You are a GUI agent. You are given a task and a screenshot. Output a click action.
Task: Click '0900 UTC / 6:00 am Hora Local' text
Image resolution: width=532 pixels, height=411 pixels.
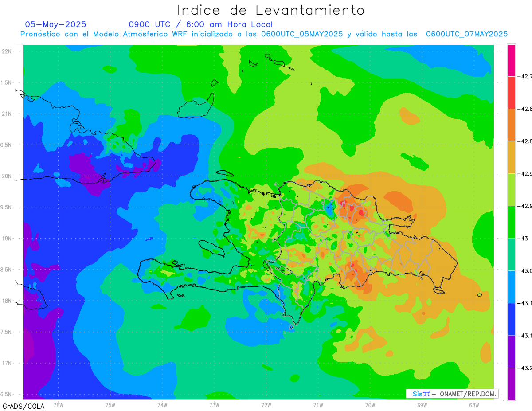click(201, 24)
